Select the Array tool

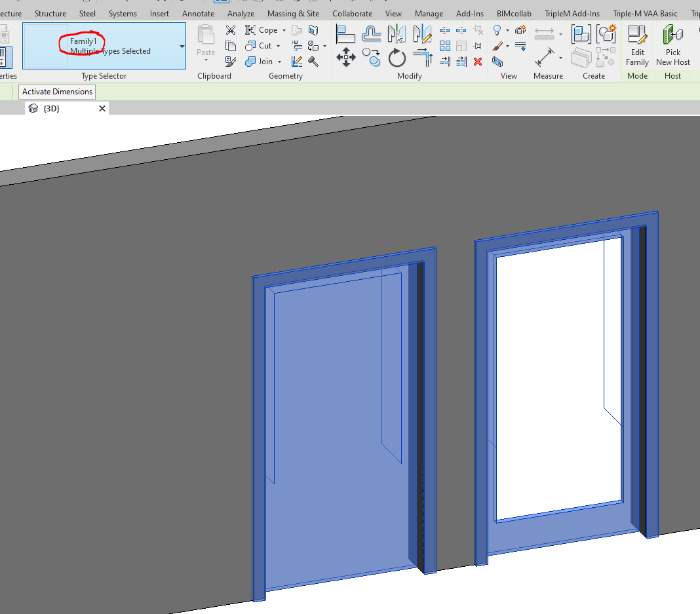pyautogui.click(x=445, y=46)
